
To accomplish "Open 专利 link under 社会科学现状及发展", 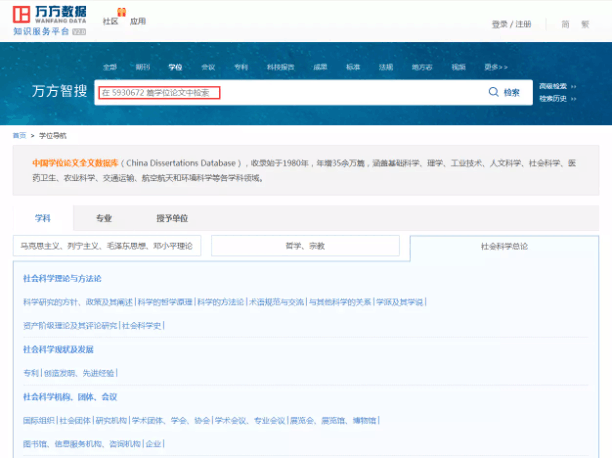I will pos(31,373).
